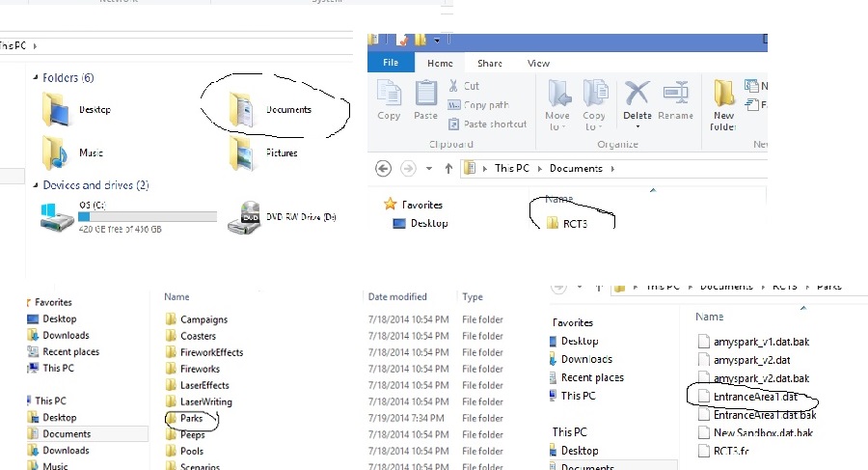Click the up arrow navigation button
Viewport: 868px width, 470px height.
448,169
